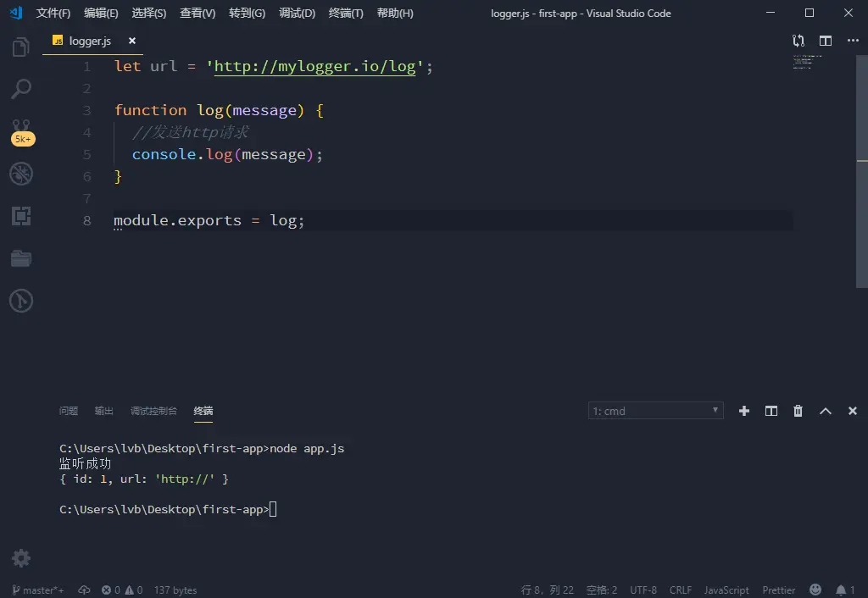This screenshot has height=598, width=868.
Task: Click 'function log(message) {' code line
Action: (x=219, y=110)
